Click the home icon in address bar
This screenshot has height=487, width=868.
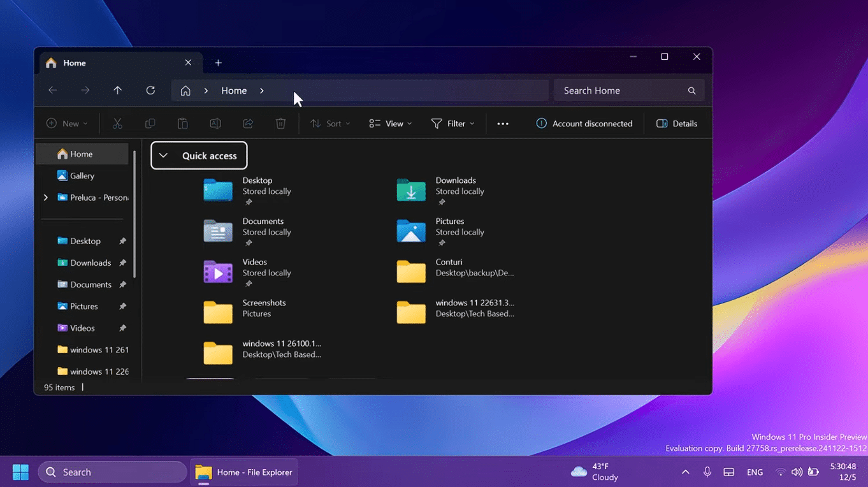tap(185, 91)
